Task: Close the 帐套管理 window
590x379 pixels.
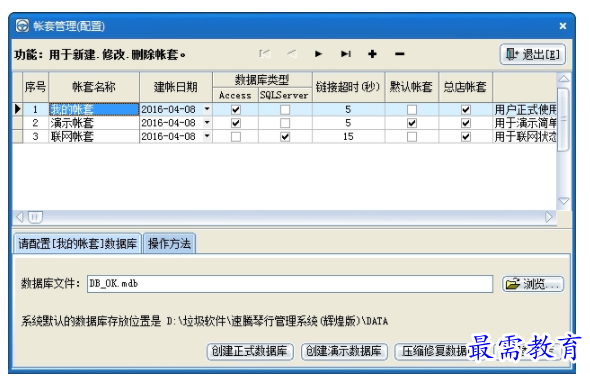Action: 563,26
